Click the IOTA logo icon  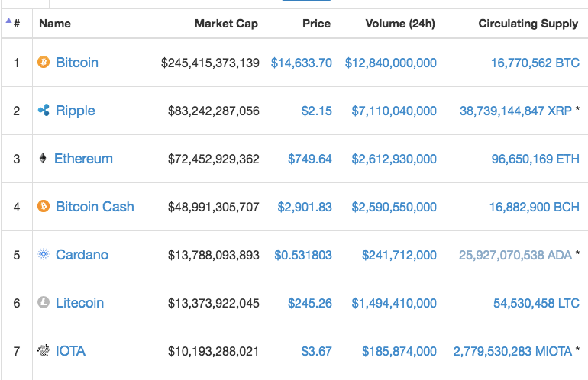click(44, 350)
